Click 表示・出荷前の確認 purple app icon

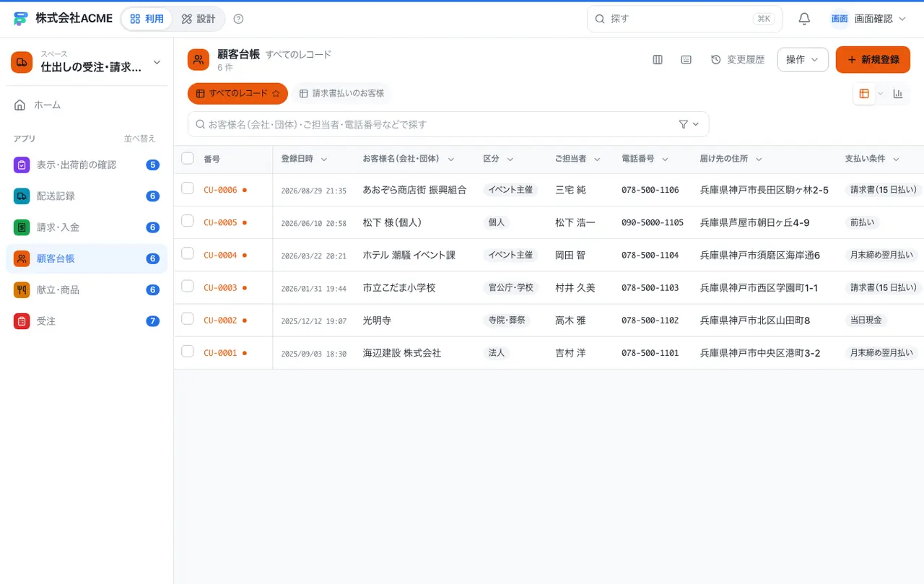pyautogui.click(x=22, y=165)
